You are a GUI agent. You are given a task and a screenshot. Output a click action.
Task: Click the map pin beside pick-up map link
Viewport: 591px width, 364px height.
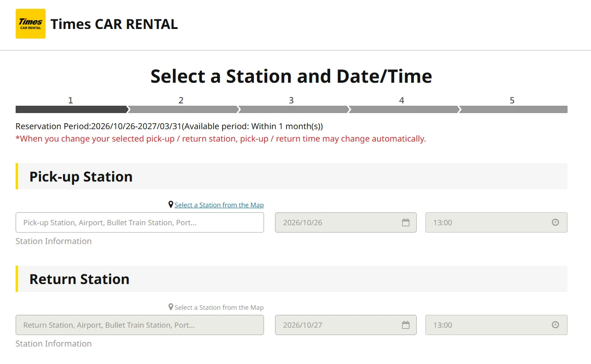pos(171,205)
